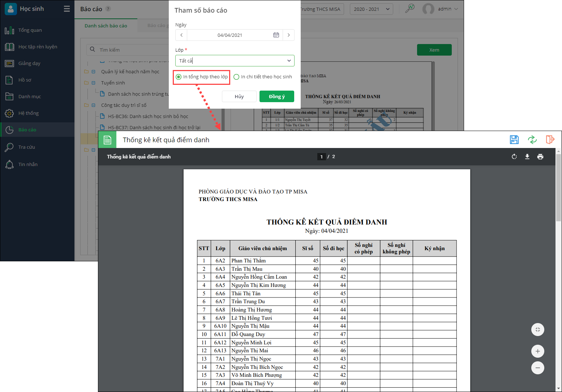Image resolution: width=562 pixels, height=392 pixels.
Task: Click the Học tập rèn luyện book icon
Action: click(9, 47)
